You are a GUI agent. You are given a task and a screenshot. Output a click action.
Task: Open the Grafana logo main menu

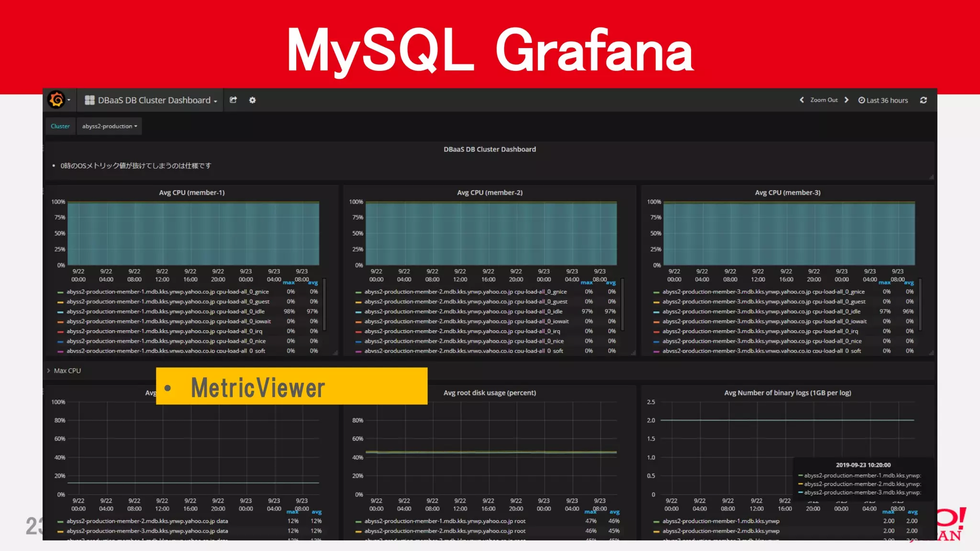56,99
